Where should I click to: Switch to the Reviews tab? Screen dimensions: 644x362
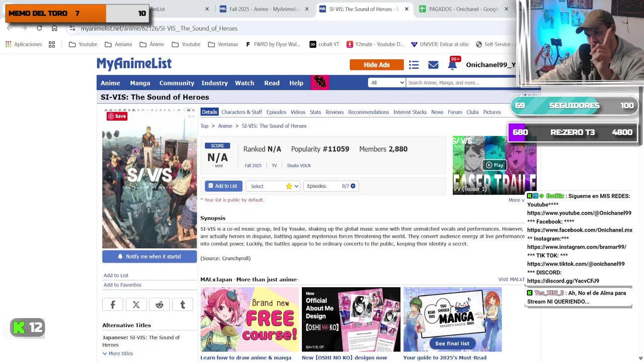click(x=335, y=112)
